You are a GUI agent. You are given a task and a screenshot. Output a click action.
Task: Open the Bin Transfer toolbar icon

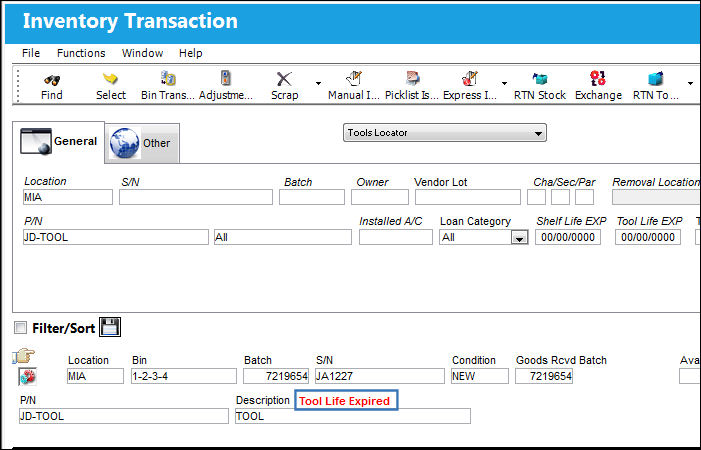click(x=168, y=78)
